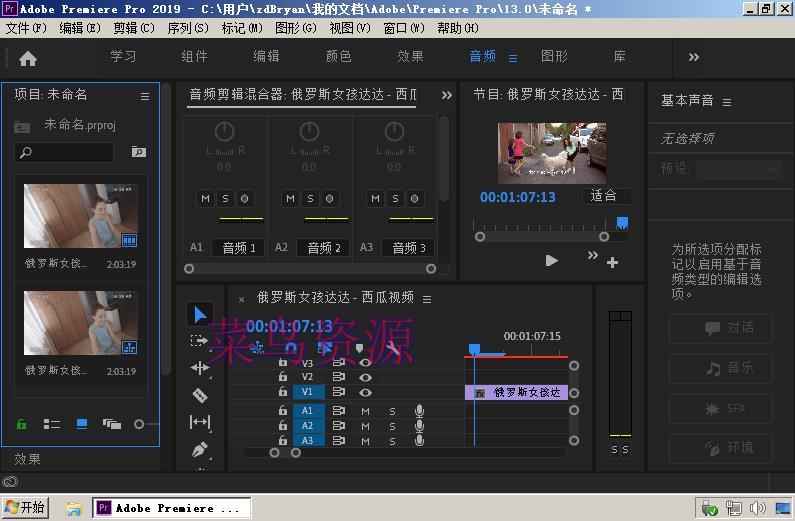Switch to the 效果 workspace tab
795x521 pixels.
point(410,56)
